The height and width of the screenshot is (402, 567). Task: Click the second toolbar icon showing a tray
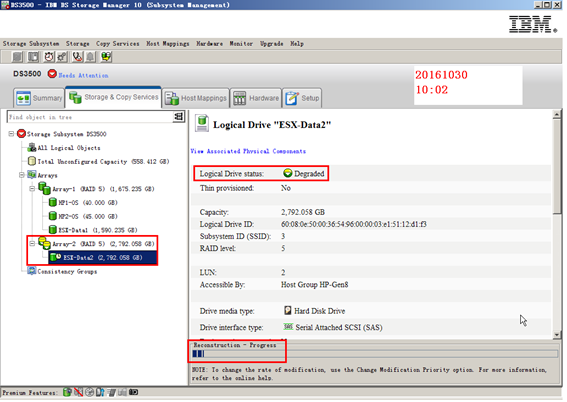[33, 57]
